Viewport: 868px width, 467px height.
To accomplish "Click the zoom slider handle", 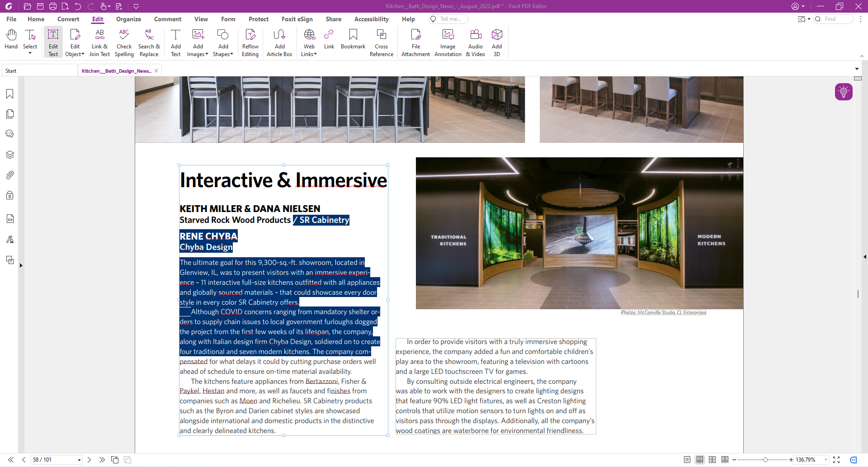I will pos(765,460).
